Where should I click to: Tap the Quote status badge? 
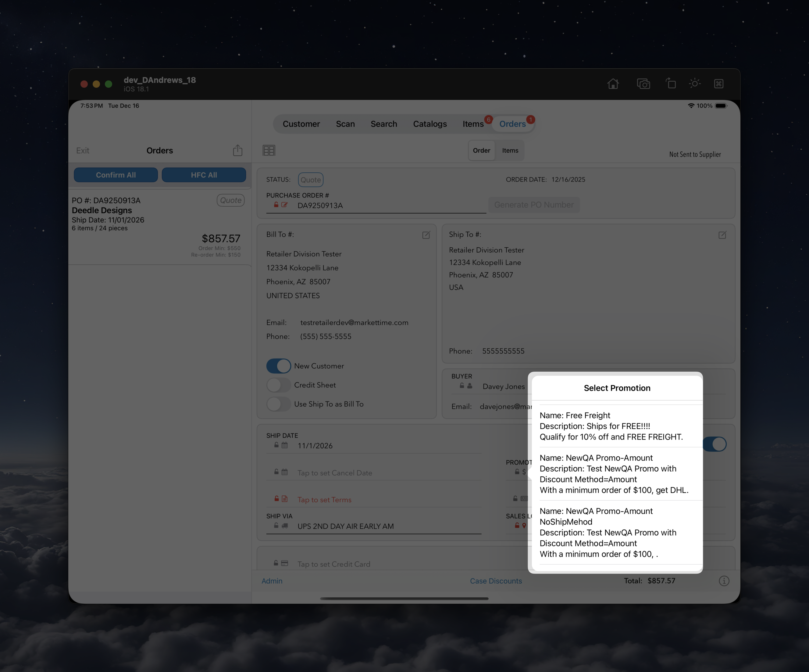(311, 180)
